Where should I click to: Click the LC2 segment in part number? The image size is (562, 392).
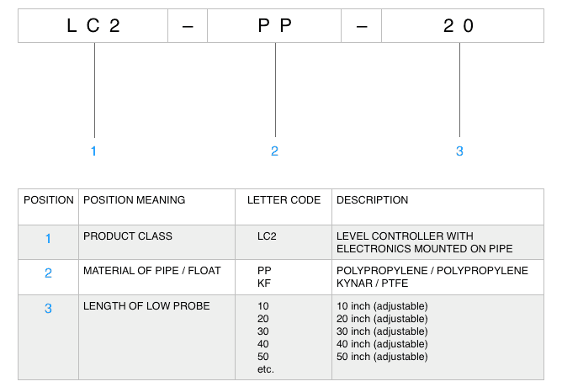tap(93, 26)
